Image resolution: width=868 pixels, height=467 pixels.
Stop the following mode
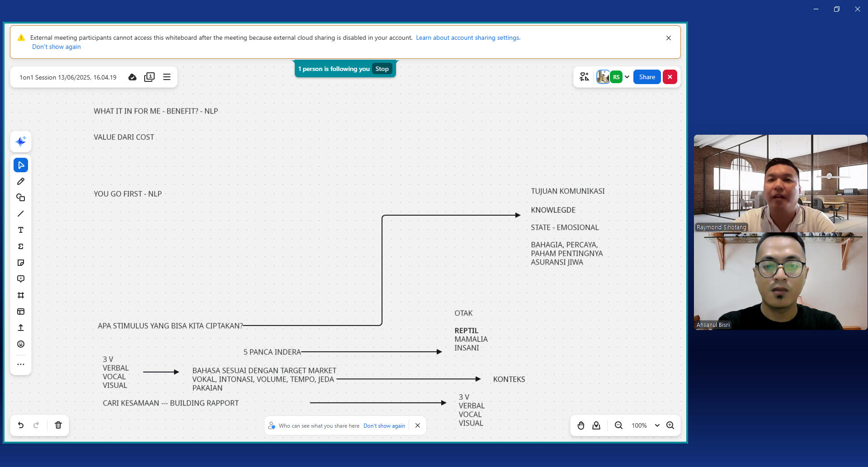click(382, 69)
